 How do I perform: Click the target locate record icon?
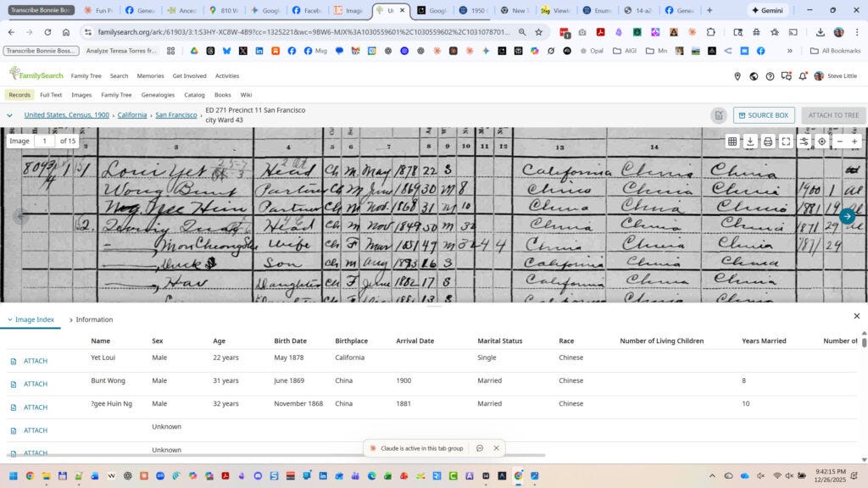click(x=822, y=141)
